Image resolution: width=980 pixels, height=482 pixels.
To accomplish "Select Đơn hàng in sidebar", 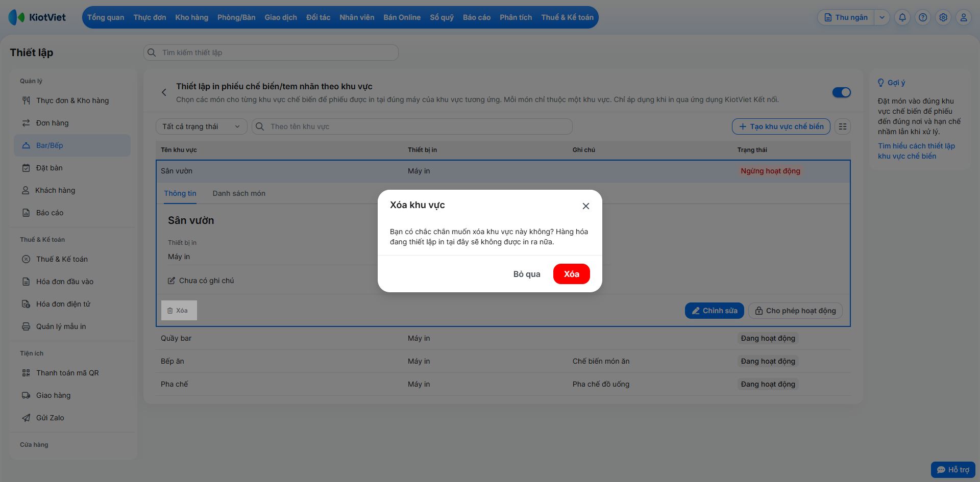I will pyautogui.click(x=72, y=123).
